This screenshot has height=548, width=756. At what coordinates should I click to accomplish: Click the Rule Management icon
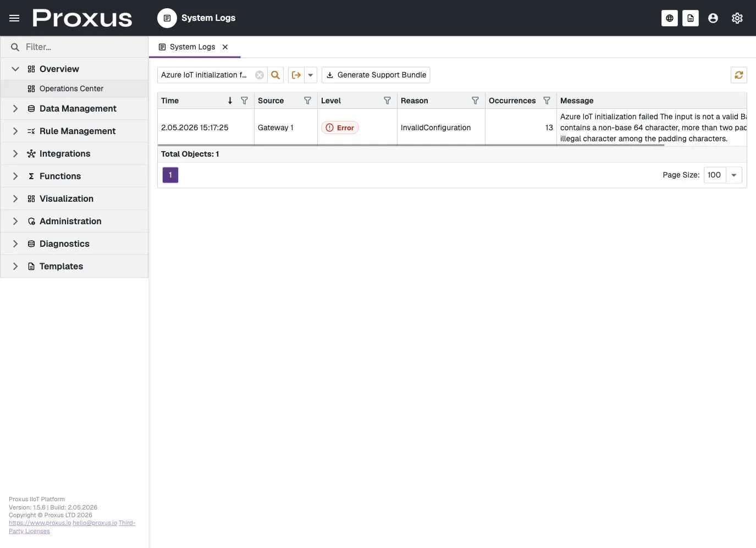[x=31, y=131]
